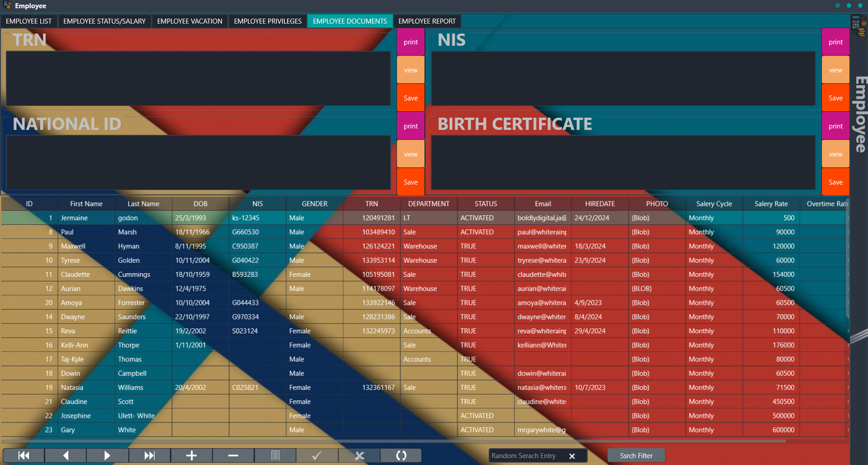Advance to next record arrow

[107, 456]
